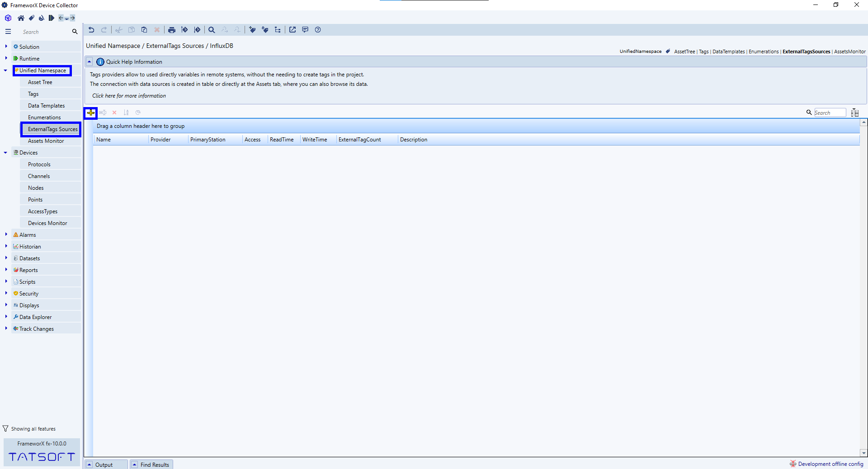
Task: Click the grid Search input field
Action: click(830, 113)
